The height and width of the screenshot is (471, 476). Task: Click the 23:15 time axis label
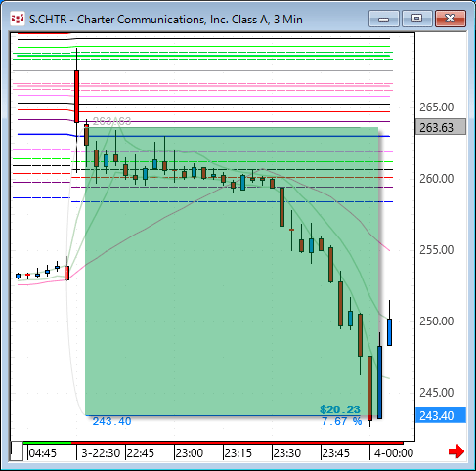238,453
